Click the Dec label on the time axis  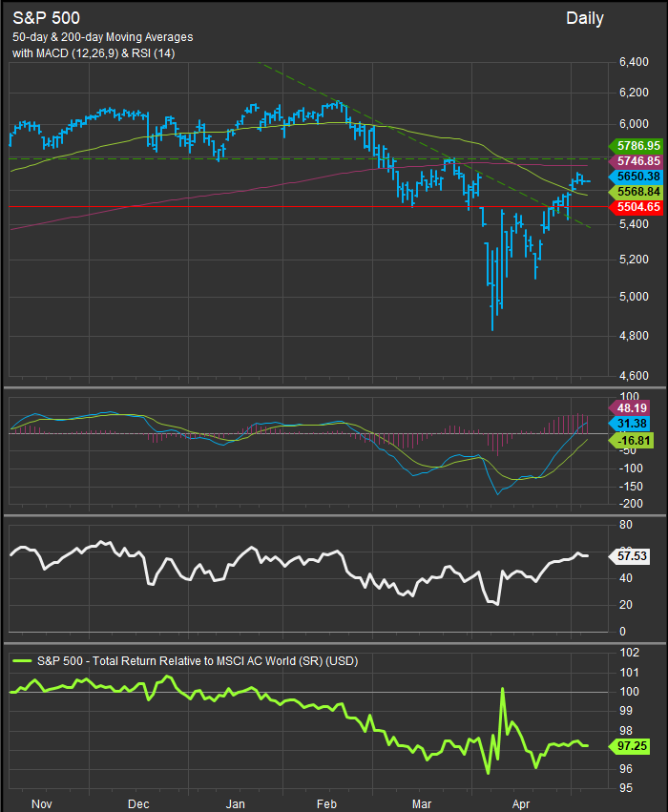pyautogui.click(x=138, y=803)
